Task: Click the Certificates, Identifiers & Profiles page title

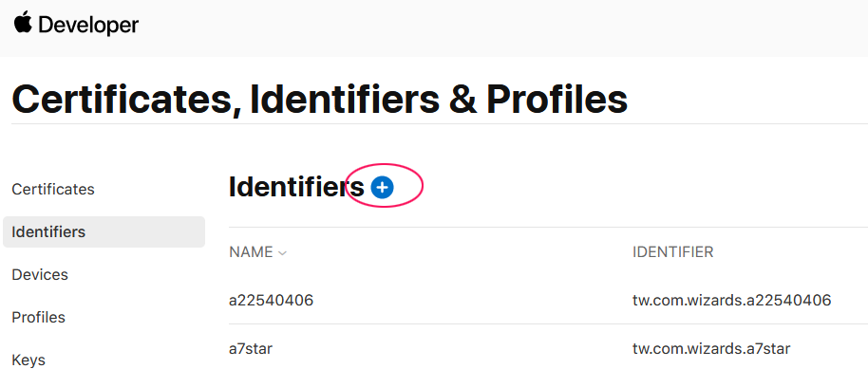Action: 319,99
